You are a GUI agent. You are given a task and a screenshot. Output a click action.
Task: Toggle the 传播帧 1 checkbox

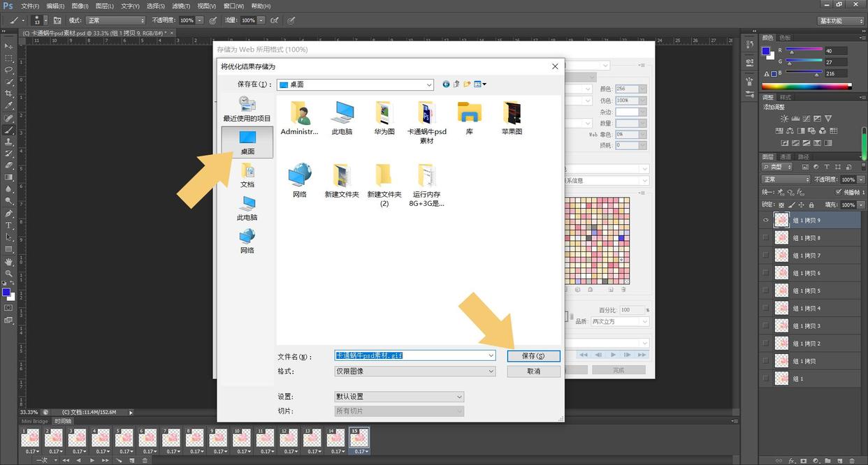pos(839,192)
